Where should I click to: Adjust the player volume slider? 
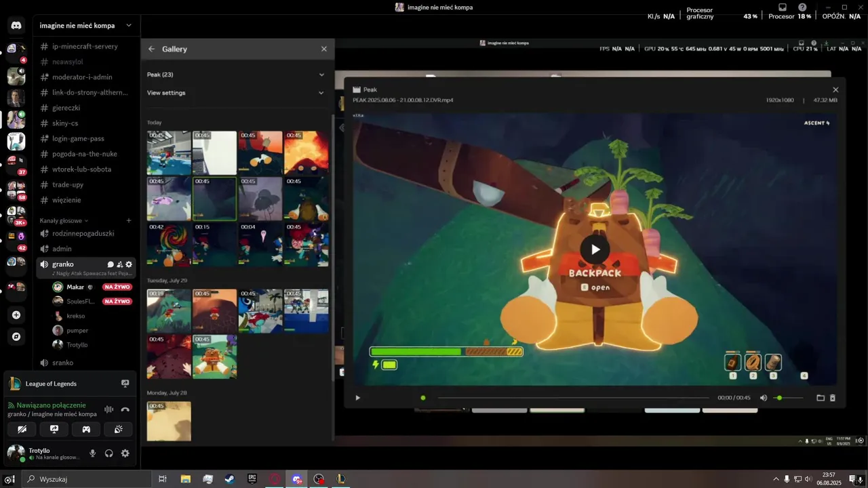[x=788, y=398]
